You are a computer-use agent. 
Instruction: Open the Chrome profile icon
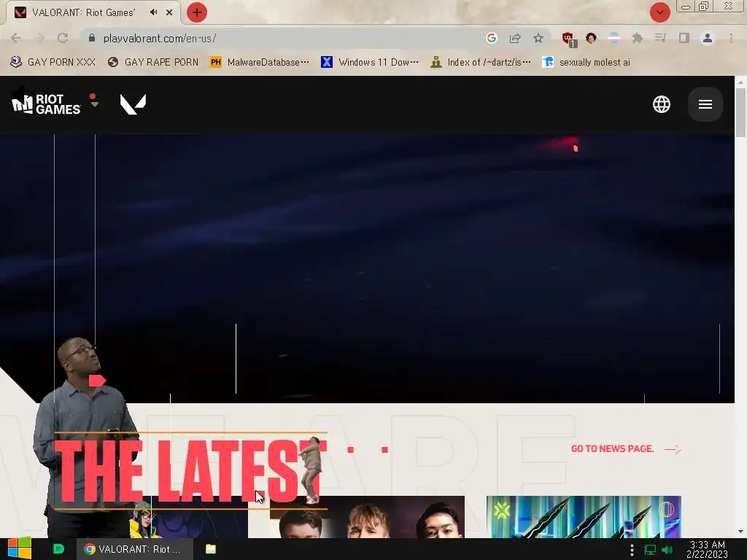coord(708,38)
